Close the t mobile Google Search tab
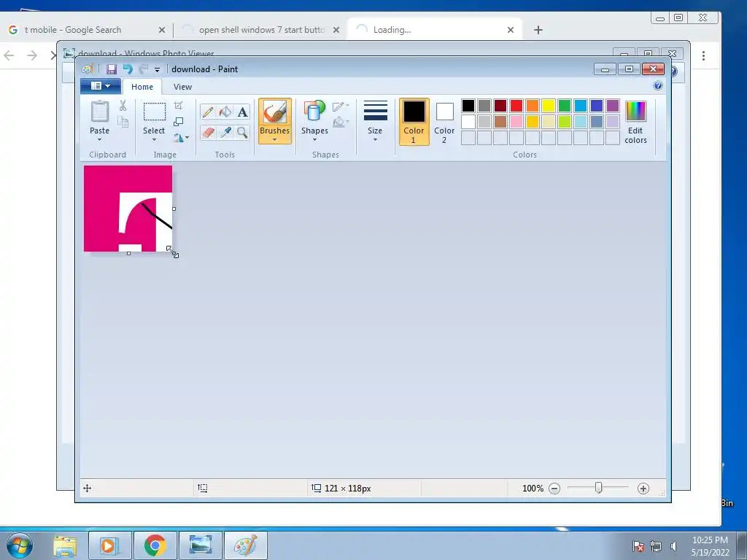The width and height of the screenshot is (747, 560). [x=161, y=30]
